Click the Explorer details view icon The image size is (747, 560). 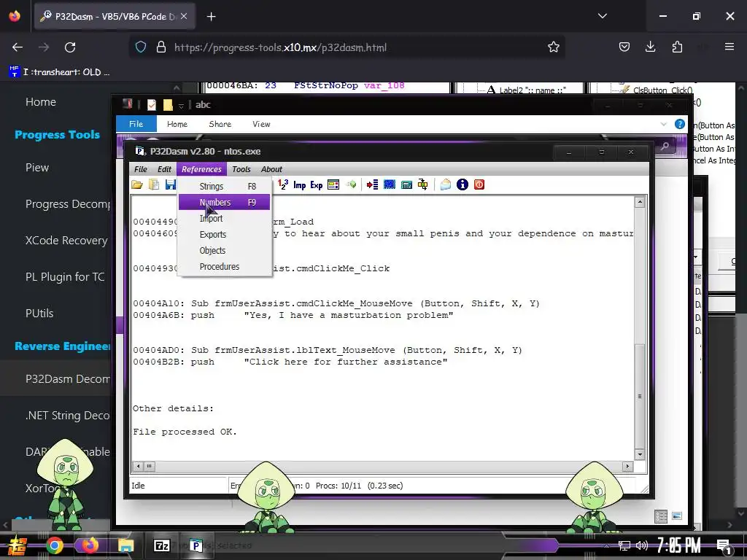[661, 516]
